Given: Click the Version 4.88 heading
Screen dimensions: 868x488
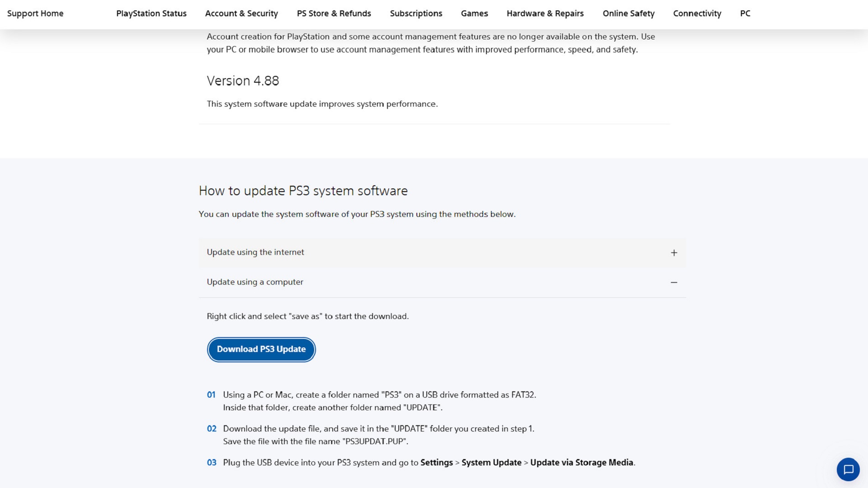Looking at the screenshot, I should (243, 81).
